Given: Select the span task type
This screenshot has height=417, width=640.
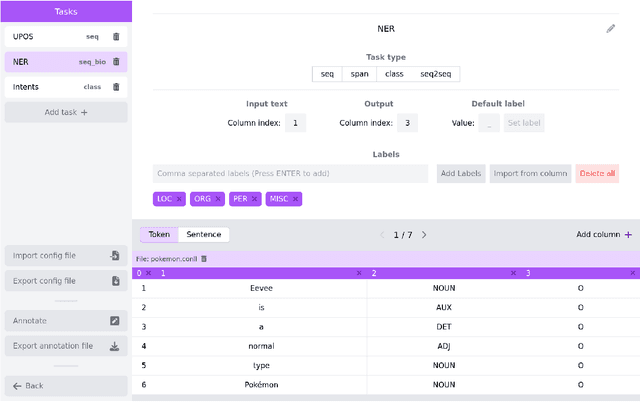Looking at the screenshot, I should pos(359,74).
